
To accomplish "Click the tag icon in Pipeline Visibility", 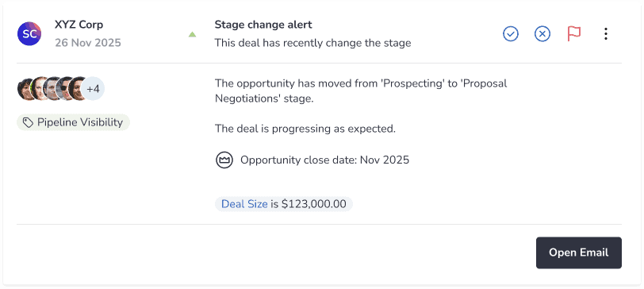I will pos(28,122).
